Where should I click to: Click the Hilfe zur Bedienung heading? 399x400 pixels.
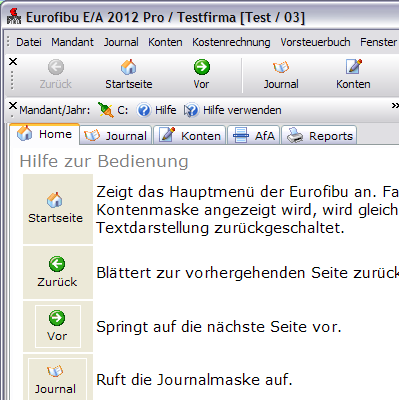(x=104, y=161)
